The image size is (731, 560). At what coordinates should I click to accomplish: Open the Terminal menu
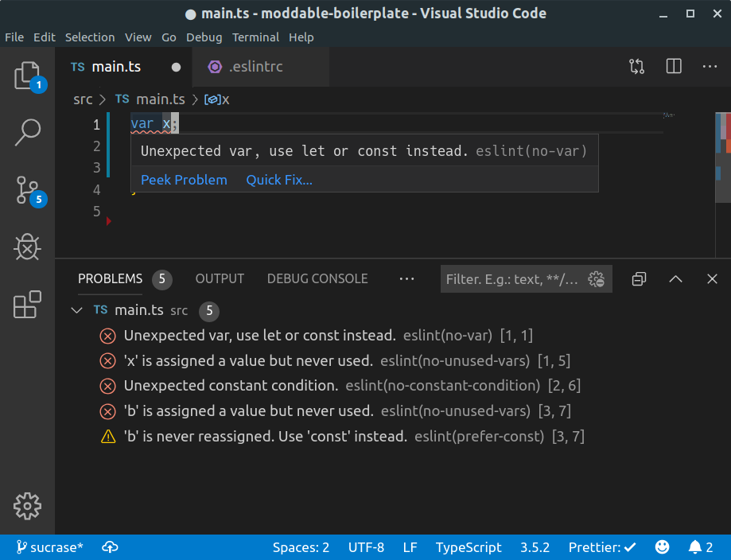click(x=255, y=37)
